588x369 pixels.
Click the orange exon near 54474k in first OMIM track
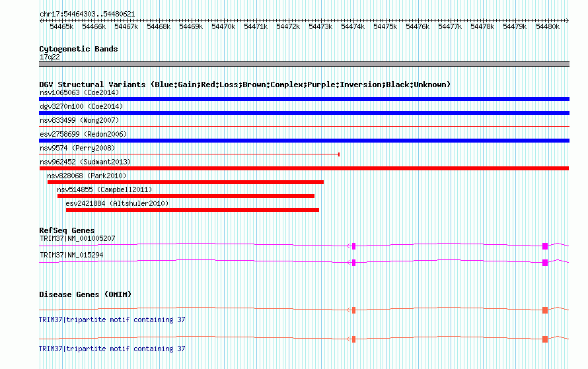pyautogui.click(x=353, y=310)
